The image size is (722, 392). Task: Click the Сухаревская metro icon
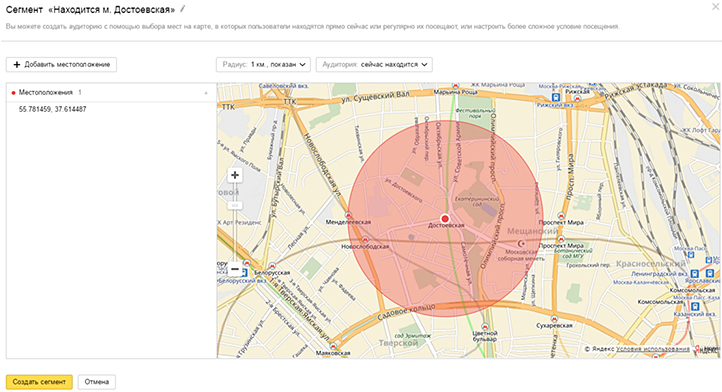point(554,319)
